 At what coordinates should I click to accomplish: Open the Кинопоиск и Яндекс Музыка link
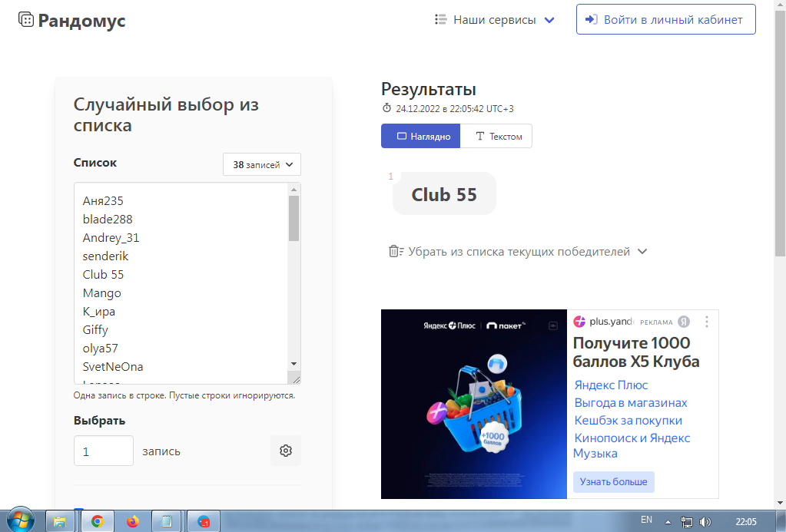coord(632,445)
